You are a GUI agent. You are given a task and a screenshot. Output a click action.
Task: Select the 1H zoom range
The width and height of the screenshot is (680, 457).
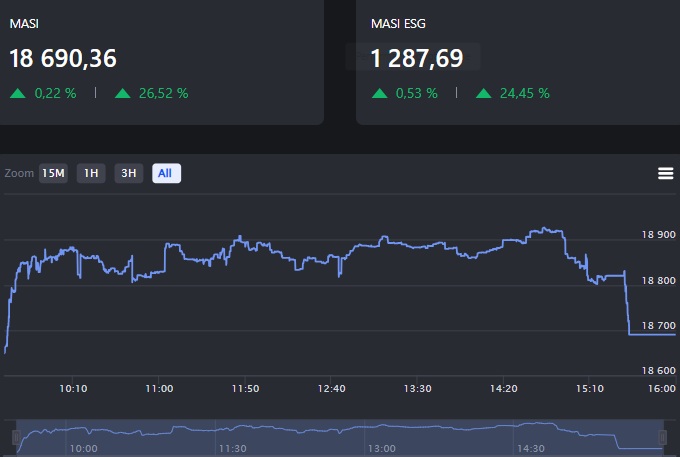pyautogui.click(x=91, y=173)
